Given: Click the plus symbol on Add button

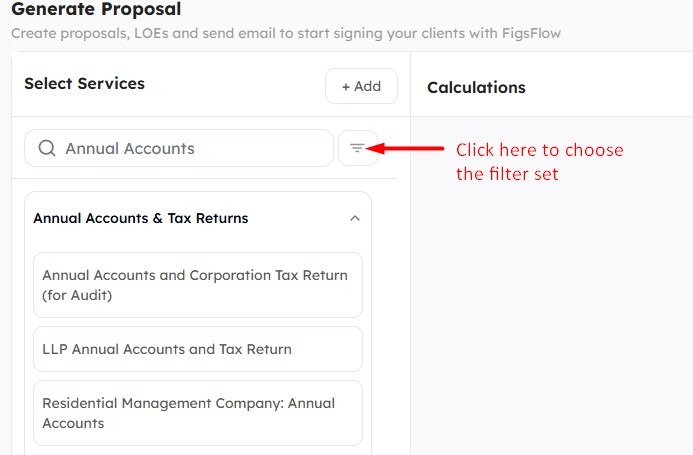Looking at the screenshot, I should pos(346,87).
